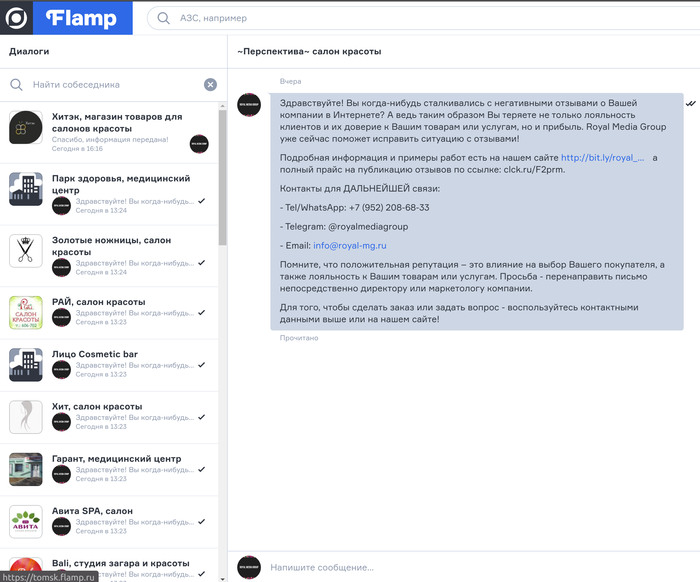Viewport: 700px width, 582px height.
Task: Select the Хит салон красоты conversation
Action: coord(109,417)
